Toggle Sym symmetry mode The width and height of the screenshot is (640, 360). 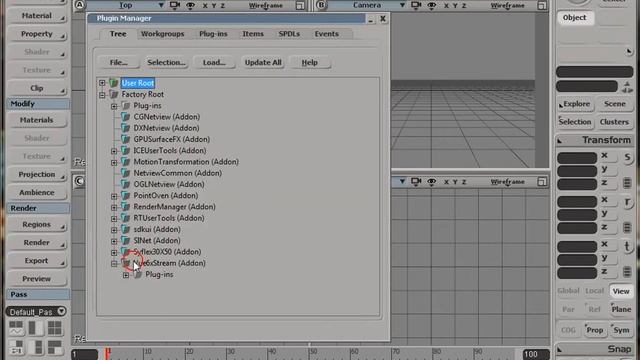tap(621, 330)
